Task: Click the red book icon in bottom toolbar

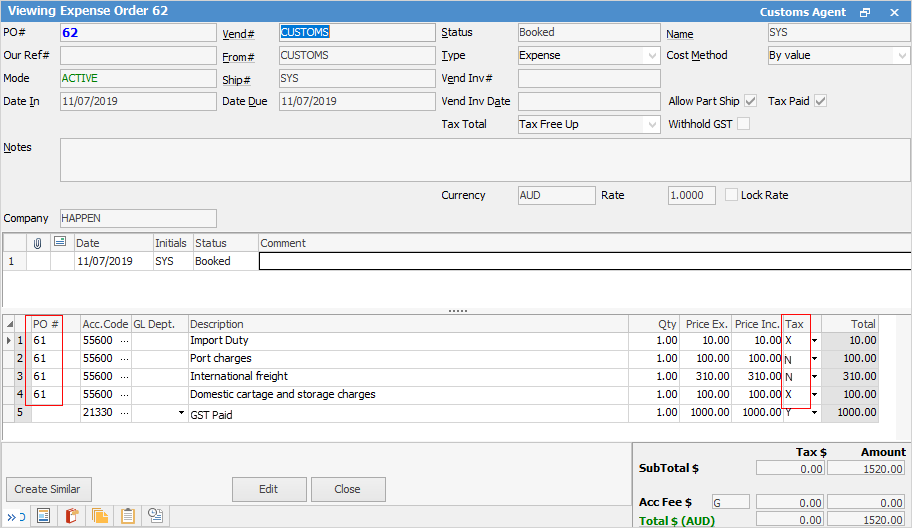Action: point(71,516)
